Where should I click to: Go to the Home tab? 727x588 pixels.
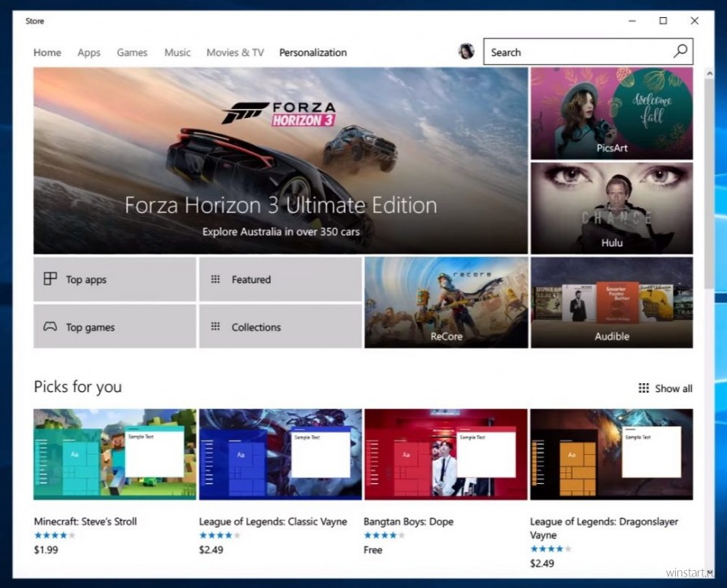(x=47, y=52)
